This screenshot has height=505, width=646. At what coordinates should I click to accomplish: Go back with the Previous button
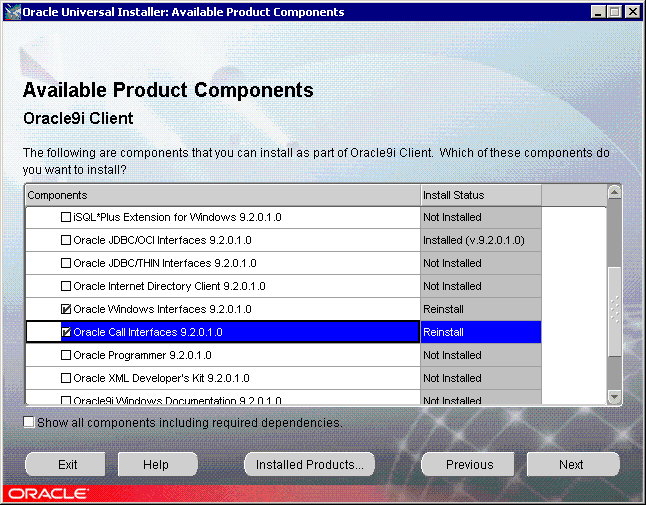click(x=468, y=464)
